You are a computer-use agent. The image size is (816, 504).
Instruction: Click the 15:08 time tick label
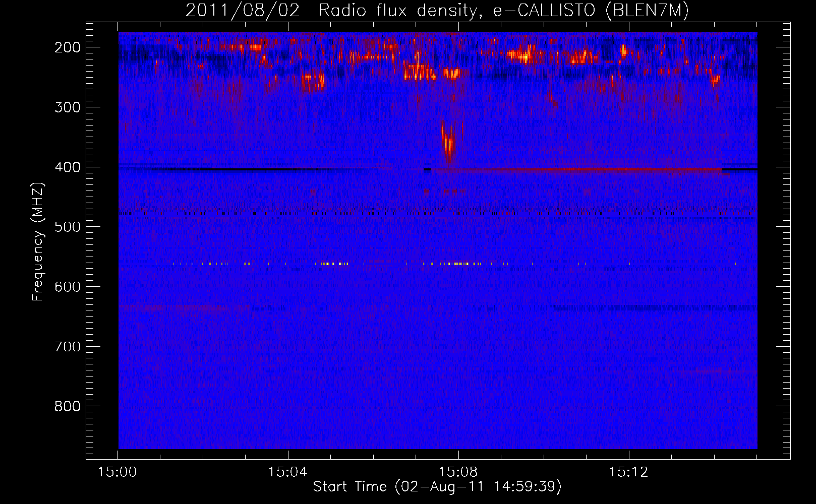(458, 472)
